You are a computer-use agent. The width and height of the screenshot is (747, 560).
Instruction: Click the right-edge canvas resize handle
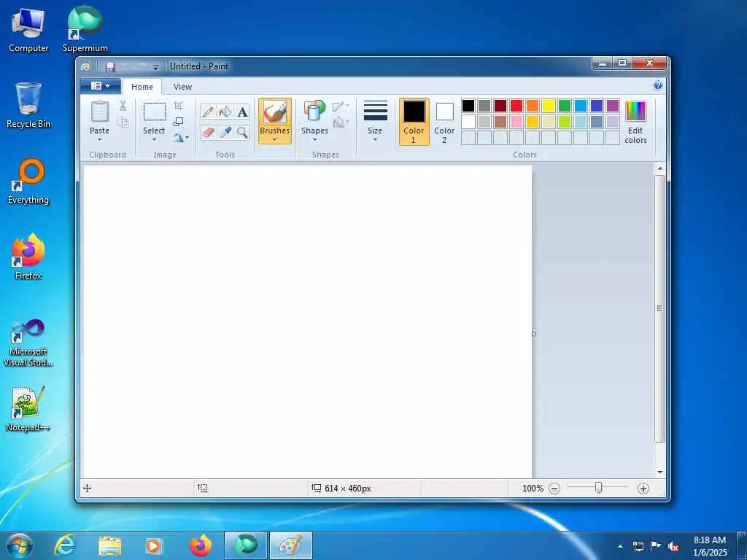point(533,334)
